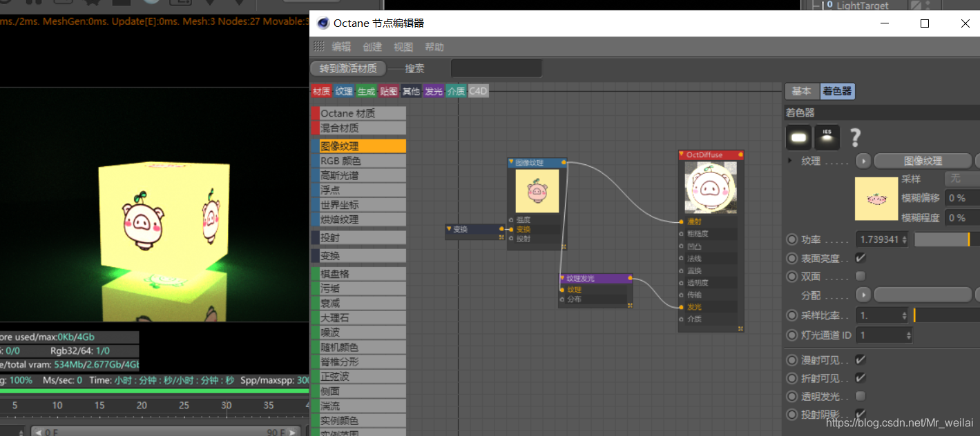The height and width of the screenshot is (436, 980).
Task: Click the 功率 animation radio circle
Action: pos(792,239)
